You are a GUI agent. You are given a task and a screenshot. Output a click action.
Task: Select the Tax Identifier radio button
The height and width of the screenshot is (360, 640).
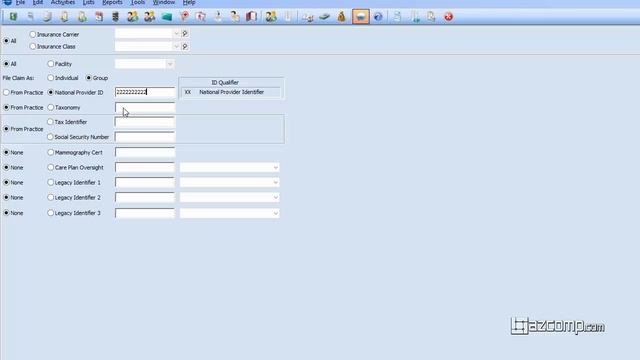pos(51,122)
